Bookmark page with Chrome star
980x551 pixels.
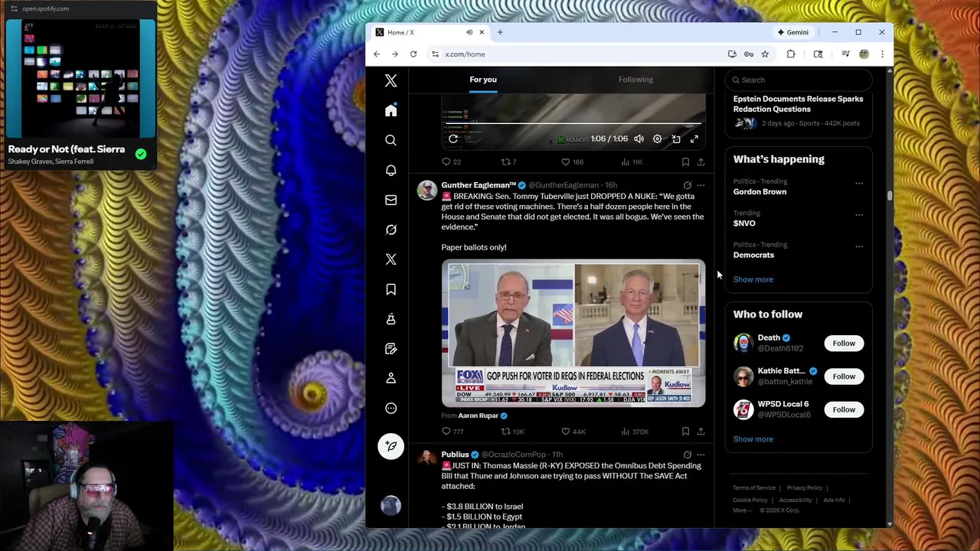coord(765,54)
